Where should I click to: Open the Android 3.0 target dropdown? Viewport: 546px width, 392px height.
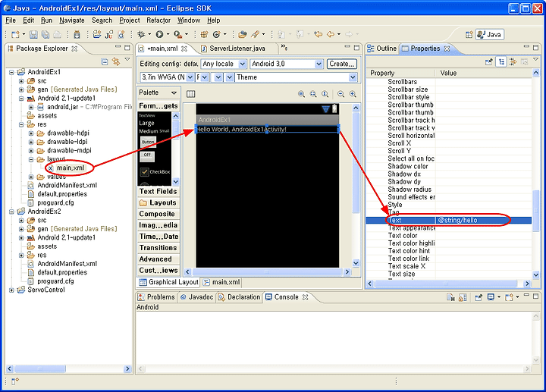pos(318,64)
